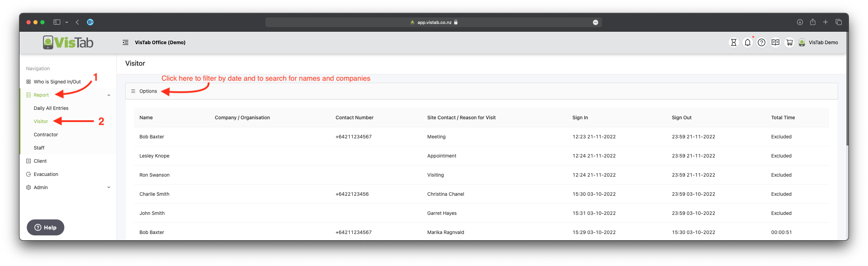This screenshot has height=266, width=868.
Task: Open the hourglass icon in header
Action: 733,42
